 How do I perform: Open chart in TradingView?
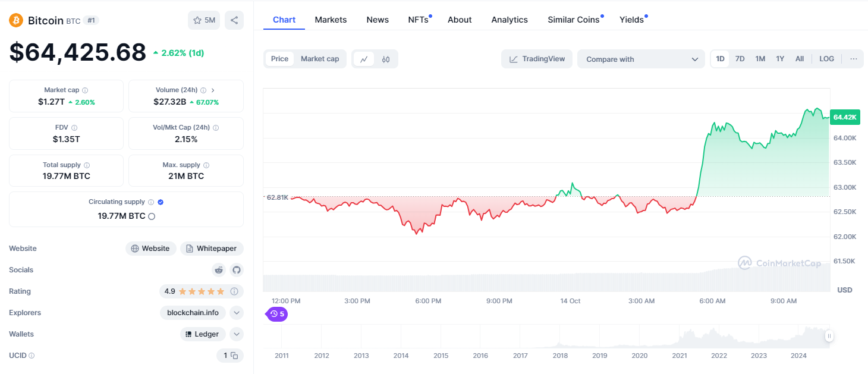(537, 59)
